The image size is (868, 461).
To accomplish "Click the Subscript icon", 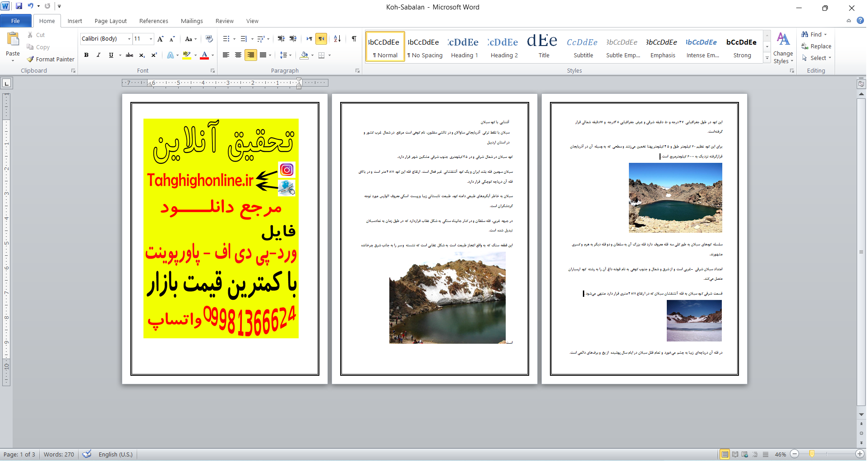I will click(x=142, y=55).
